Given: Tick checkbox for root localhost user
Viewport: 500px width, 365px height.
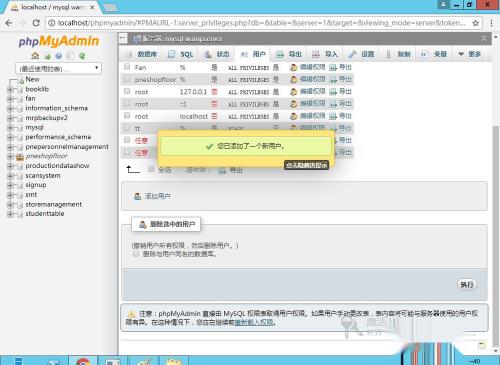Looking at the screenshot, I should click(x=127, y=115).
